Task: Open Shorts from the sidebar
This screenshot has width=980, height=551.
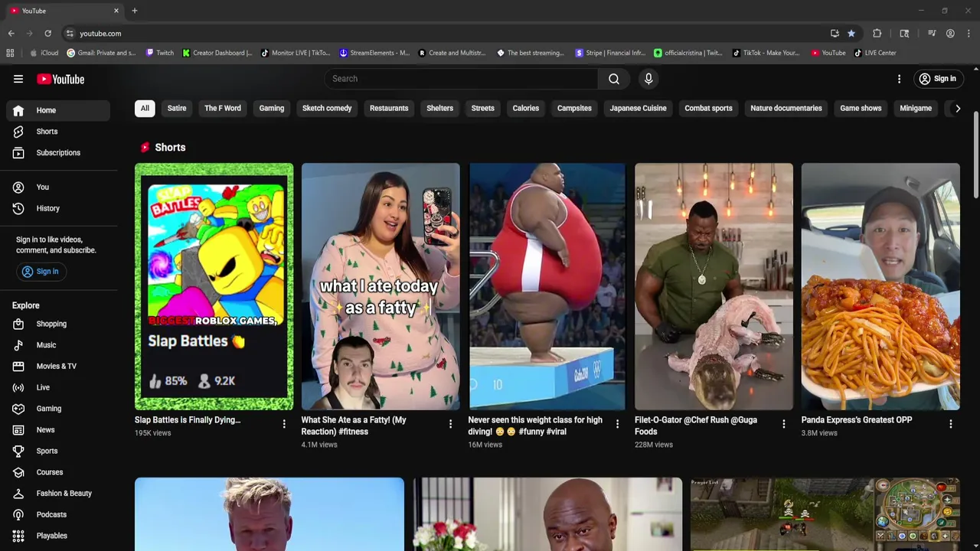Action: pyautogui.click(x=58, y=132)
